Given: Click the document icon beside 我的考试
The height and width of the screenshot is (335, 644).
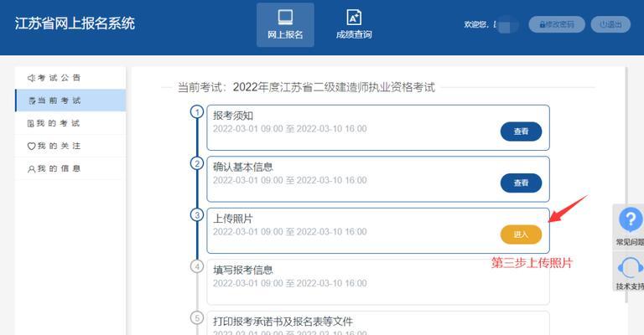Looking at the screenshot, I should coord(31,123).
